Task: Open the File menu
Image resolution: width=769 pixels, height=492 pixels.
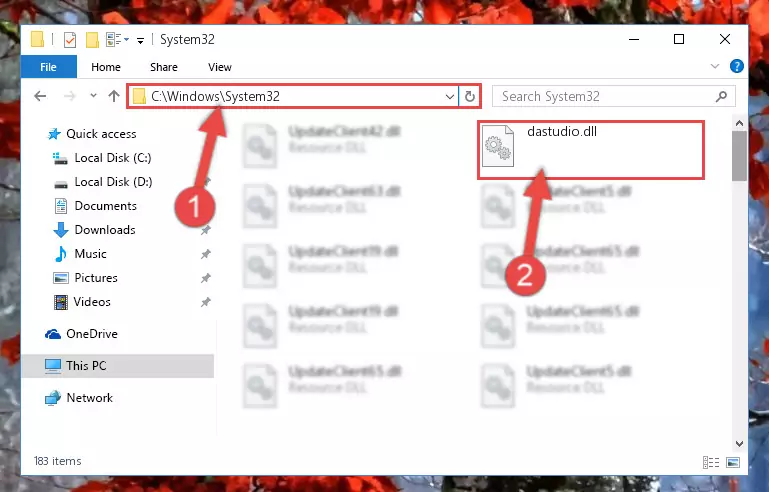Action: coord(48,67)
